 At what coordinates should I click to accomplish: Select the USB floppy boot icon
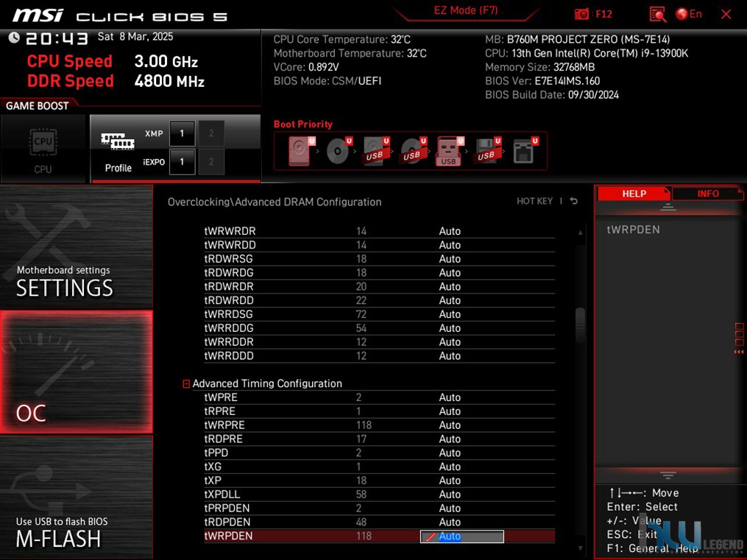click(x=487, y=151)
